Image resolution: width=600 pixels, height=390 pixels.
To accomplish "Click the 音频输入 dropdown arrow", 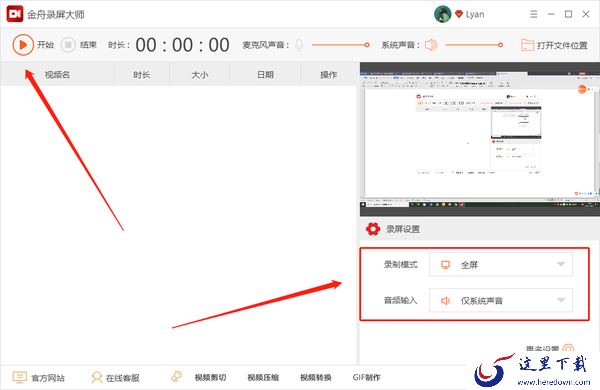I will pyautogui.click(x=561, y=300).
